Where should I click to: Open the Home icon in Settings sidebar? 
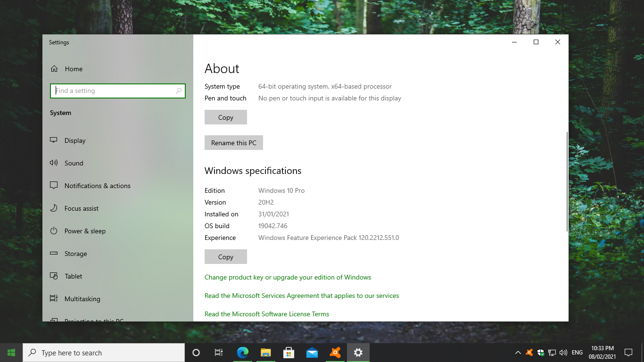pos(54,69)
